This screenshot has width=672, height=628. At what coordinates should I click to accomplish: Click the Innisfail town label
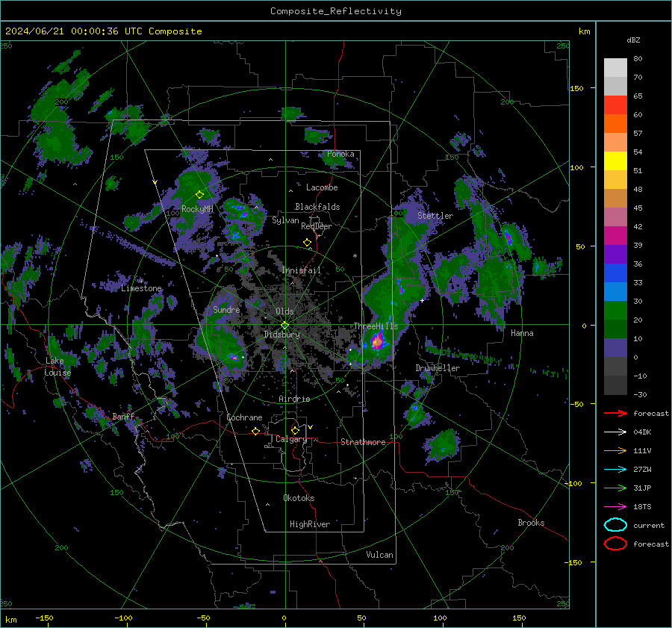click(x=301, y=270)
